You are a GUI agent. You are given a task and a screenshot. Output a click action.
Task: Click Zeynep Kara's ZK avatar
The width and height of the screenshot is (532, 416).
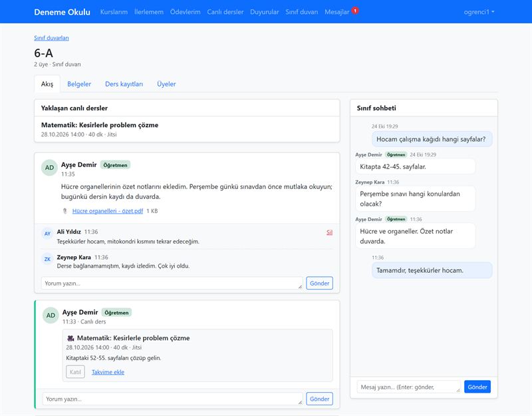[47, 259]
